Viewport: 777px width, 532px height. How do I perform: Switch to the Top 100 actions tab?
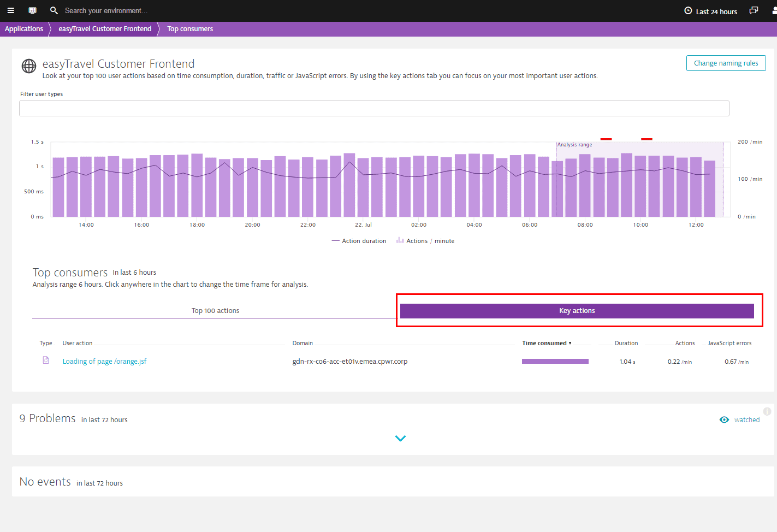click(215, 310)
